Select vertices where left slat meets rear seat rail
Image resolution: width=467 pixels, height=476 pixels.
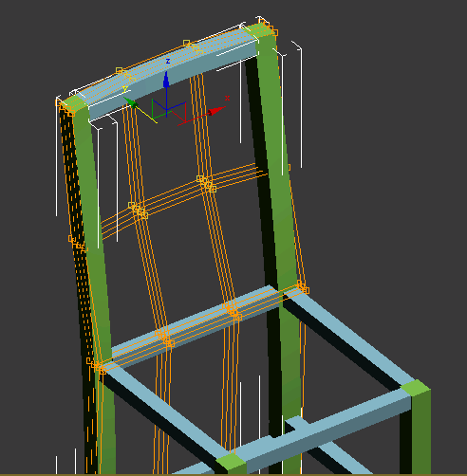pyautogui.click(x=164, y=339)
